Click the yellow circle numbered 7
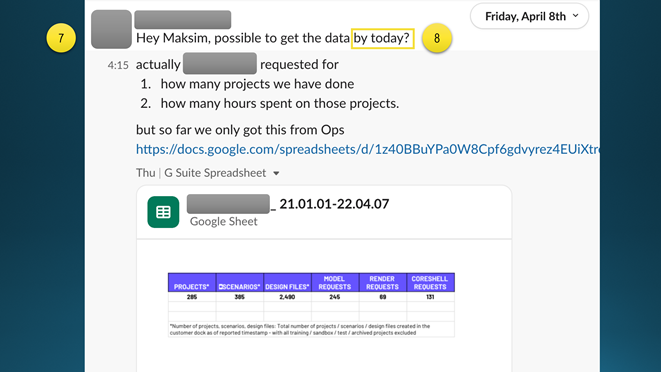 tap(61, 38)
